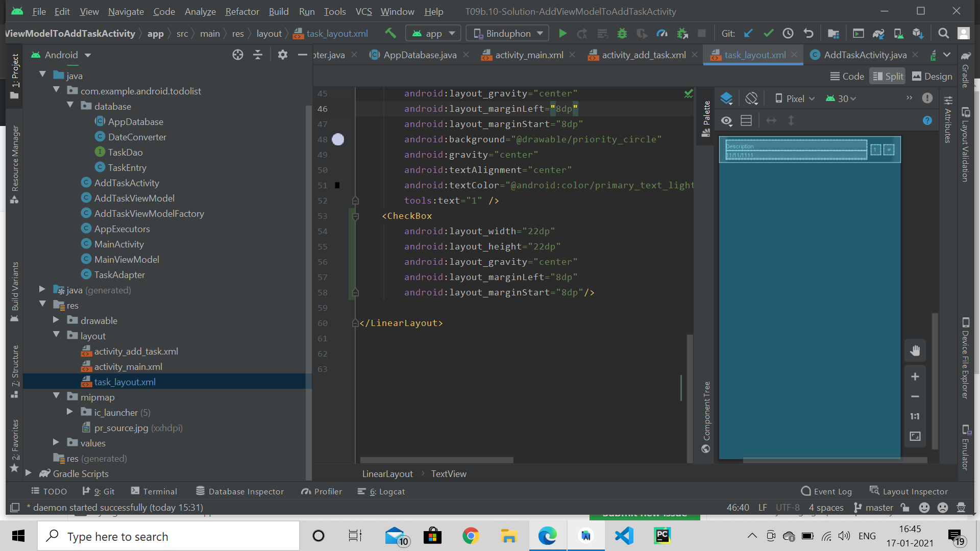Collapse the database package in the project tree
The width and height of the screenshot is (980, 551).
(70, 106)
